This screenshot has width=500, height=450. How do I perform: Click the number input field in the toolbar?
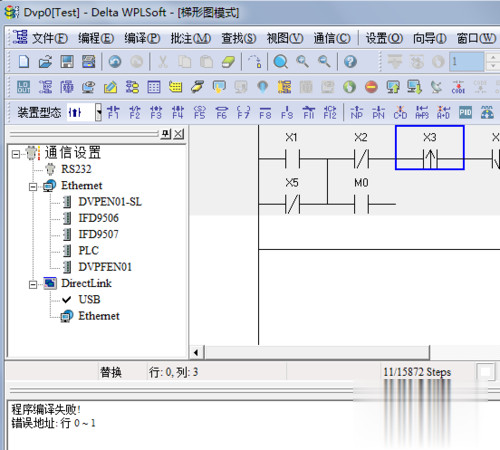coord(466,62)
